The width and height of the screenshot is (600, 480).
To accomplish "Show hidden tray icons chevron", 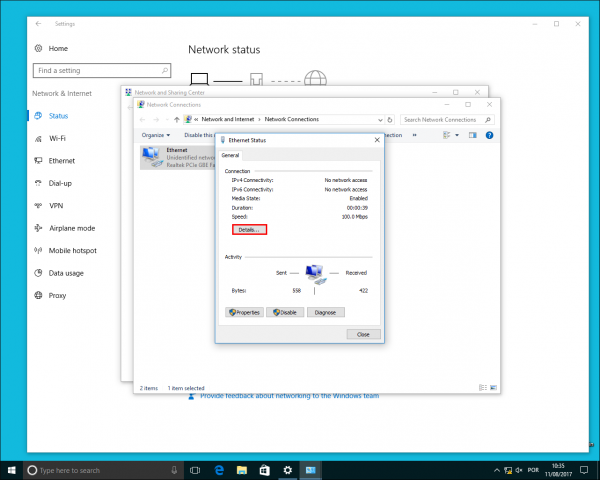I will click(497, 470).
